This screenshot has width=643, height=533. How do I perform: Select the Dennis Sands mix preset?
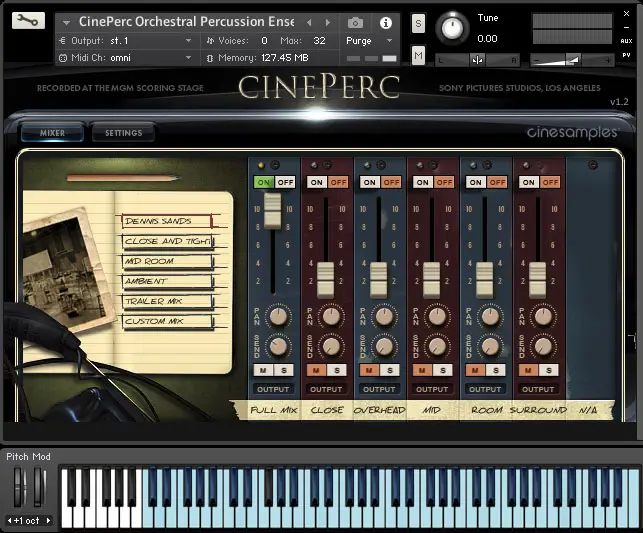pos(167,221)
